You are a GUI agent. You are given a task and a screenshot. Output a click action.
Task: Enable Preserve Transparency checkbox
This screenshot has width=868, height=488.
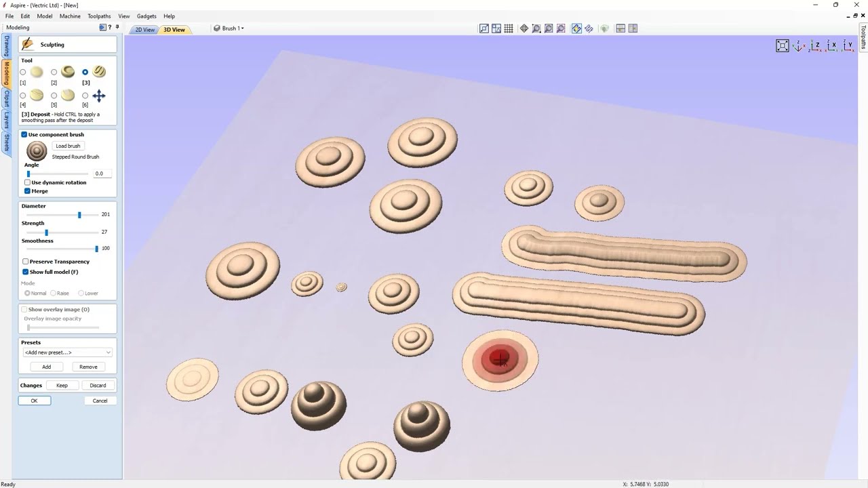(x=25, y=262)
